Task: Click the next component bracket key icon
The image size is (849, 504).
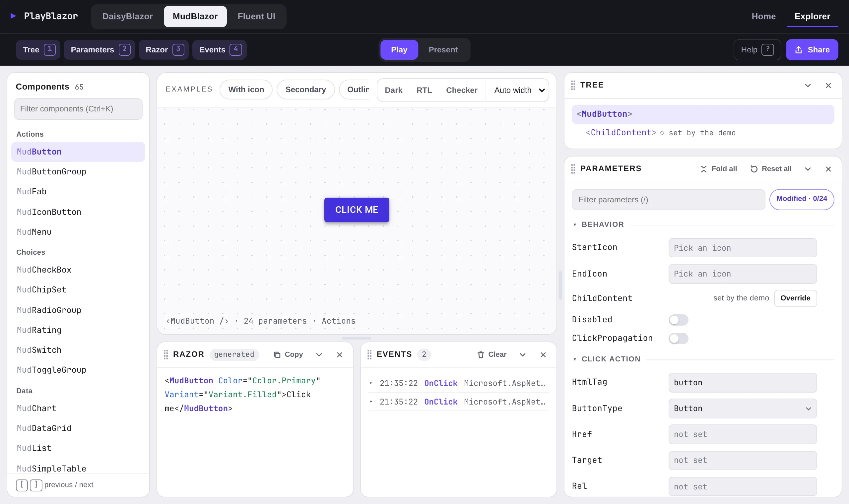Action: [x=36, y=485]
